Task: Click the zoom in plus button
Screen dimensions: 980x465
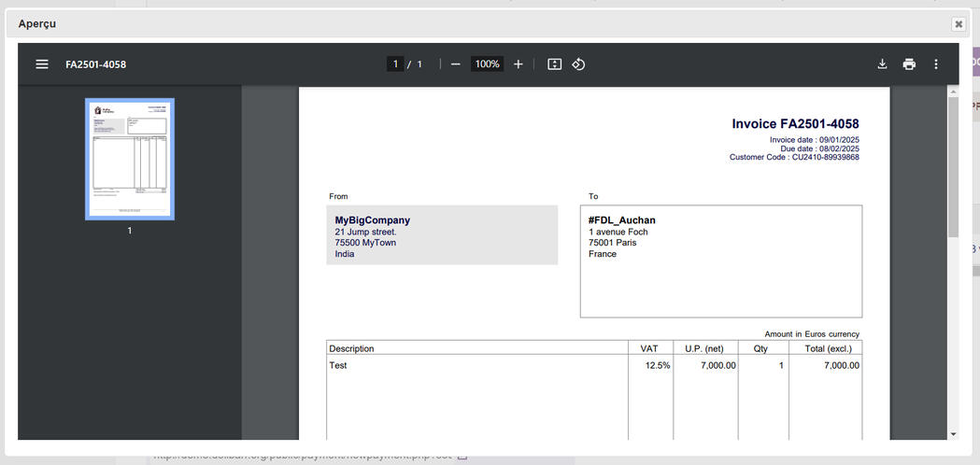Action: [518, 64]
